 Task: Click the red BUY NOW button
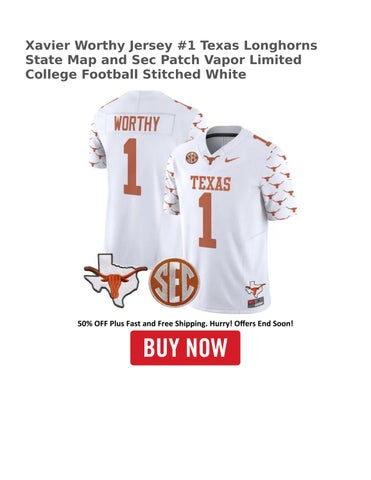pos(185,348)
